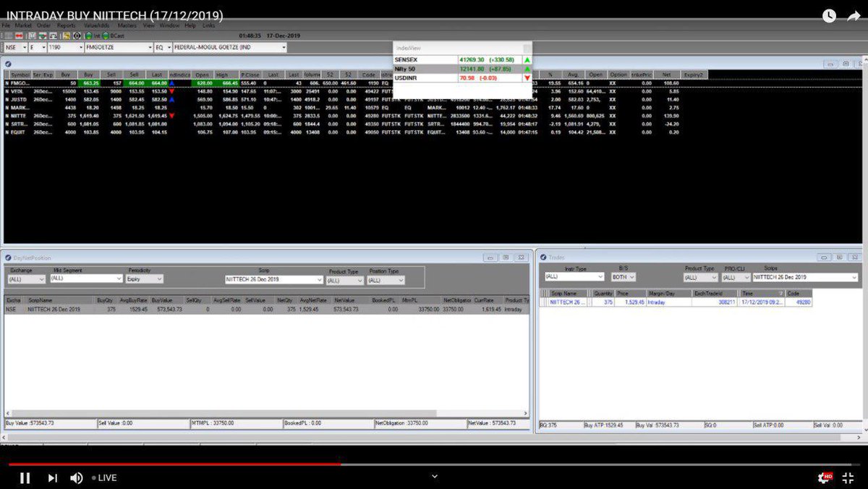This screenshot has width=868, height=489.
Task: Select the VEDL row in market watch
Action: click(x=354, y=91)
